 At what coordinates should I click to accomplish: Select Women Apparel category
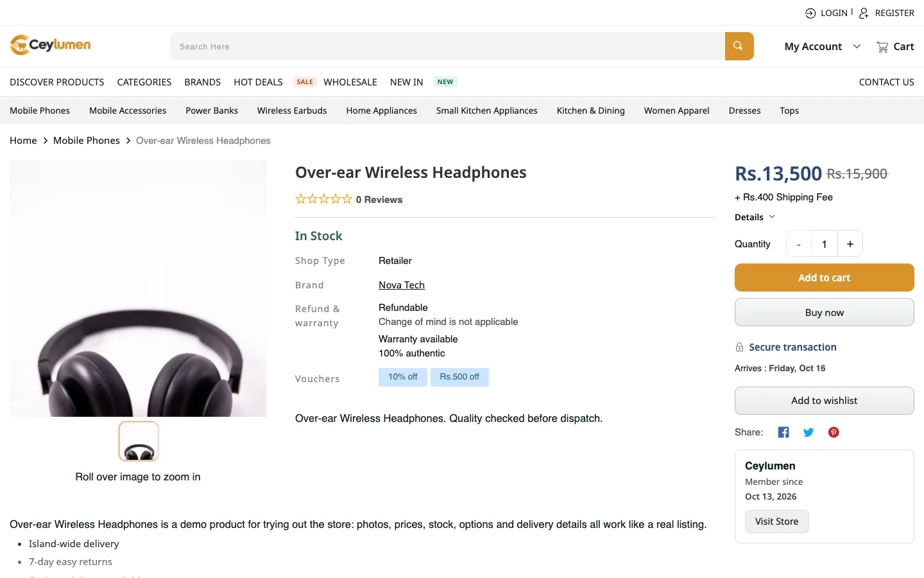tap(677, 110)
